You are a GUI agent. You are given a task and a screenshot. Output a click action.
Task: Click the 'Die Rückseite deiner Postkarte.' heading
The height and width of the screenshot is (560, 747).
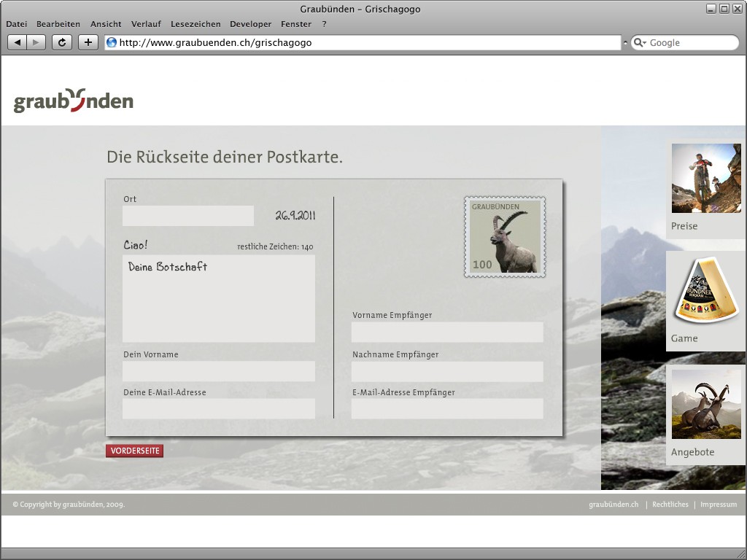225,157
